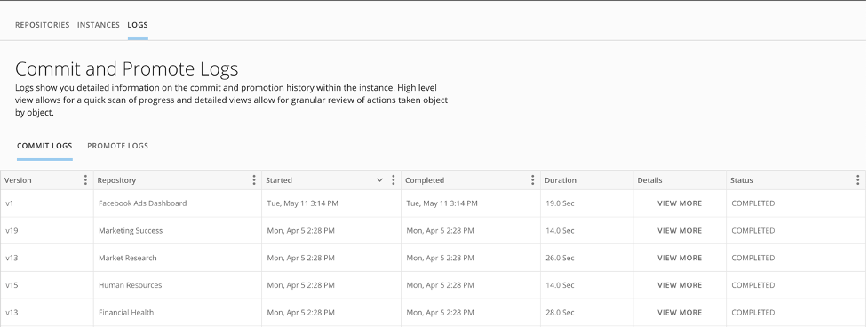Click the Status column header label
The width and height of the screenshot is (868, 327).
point(741,180)
